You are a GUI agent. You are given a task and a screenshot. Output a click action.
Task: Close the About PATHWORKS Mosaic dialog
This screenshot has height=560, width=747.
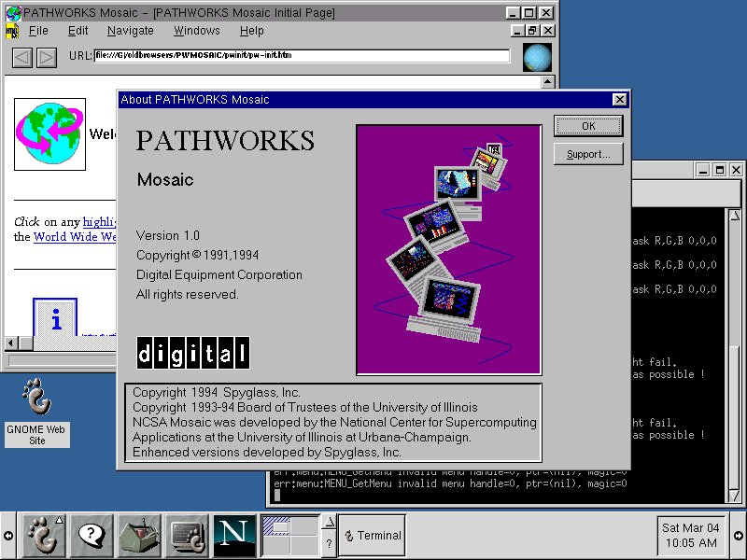619,100
